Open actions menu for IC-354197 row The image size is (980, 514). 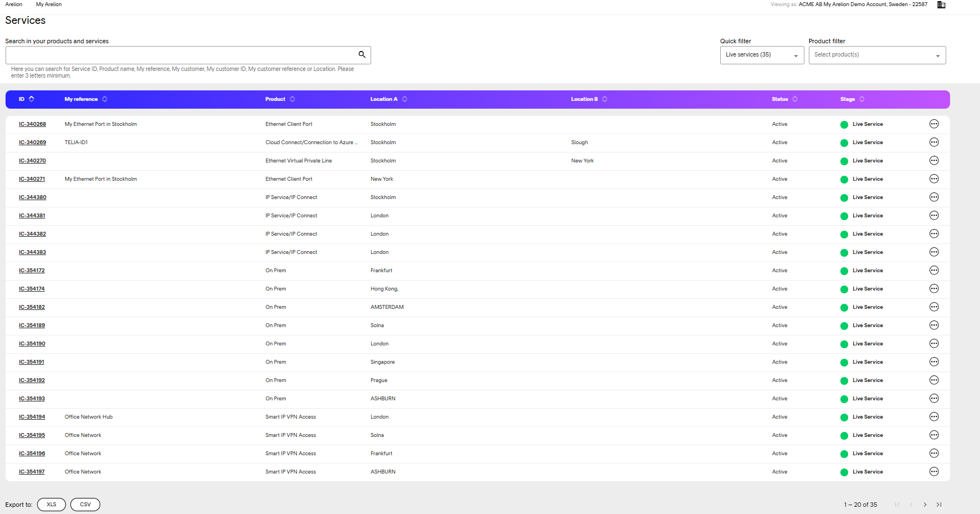coord(934,472)
